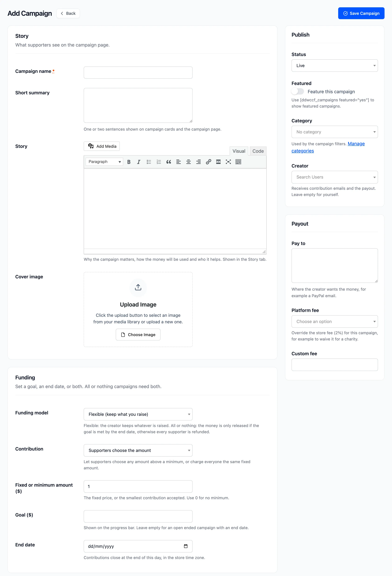Align story text right
Image resolution: width=392 pixels, height=576 pixels.
[x=198, y=162]
